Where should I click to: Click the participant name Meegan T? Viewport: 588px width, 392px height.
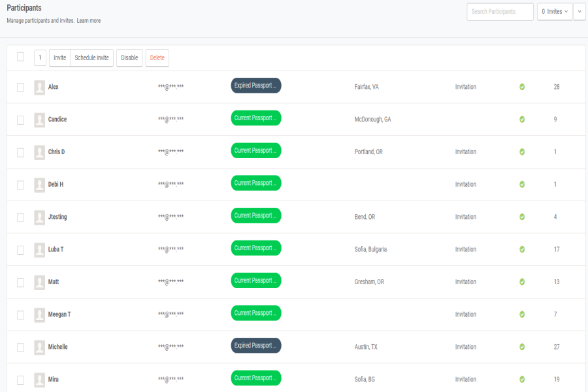59,314
